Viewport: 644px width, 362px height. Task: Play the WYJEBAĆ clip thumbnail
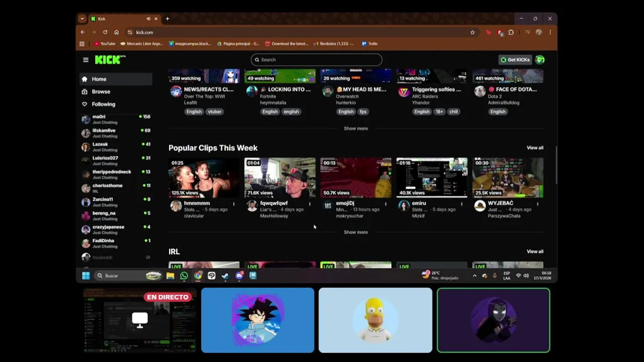pos(508,177)
